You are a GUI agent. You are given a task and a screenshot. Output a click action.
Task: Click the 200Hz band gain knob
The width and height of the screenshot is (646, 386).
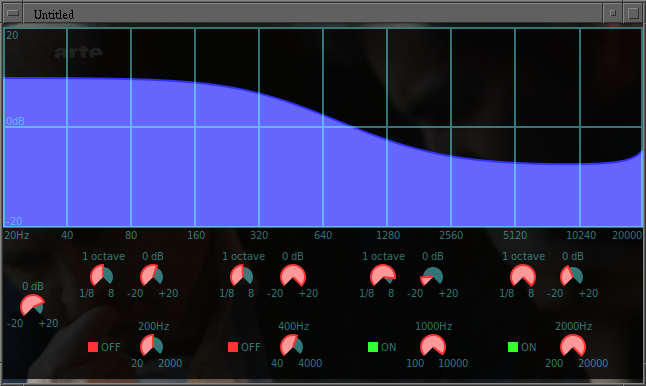(x=152, y=276)
